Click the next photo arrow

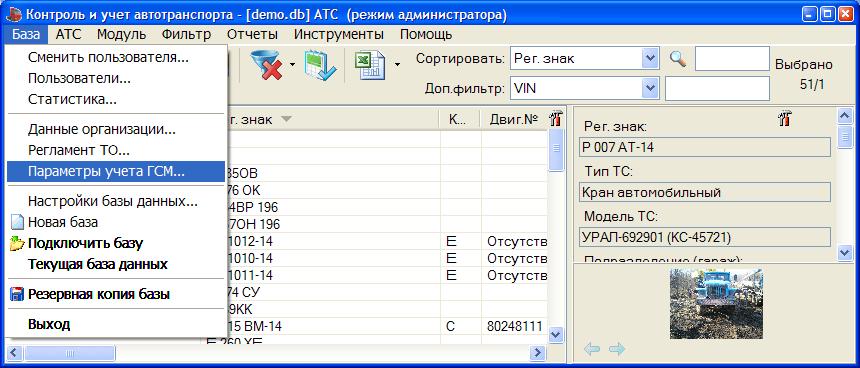[x=617, y=348]
